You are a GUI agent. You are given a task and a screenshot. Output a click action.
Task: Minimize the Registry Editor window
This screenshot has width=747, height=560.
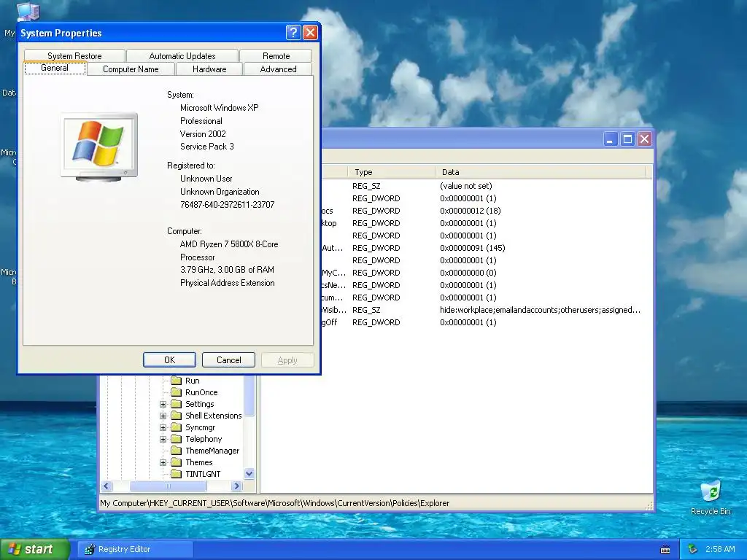611,139
